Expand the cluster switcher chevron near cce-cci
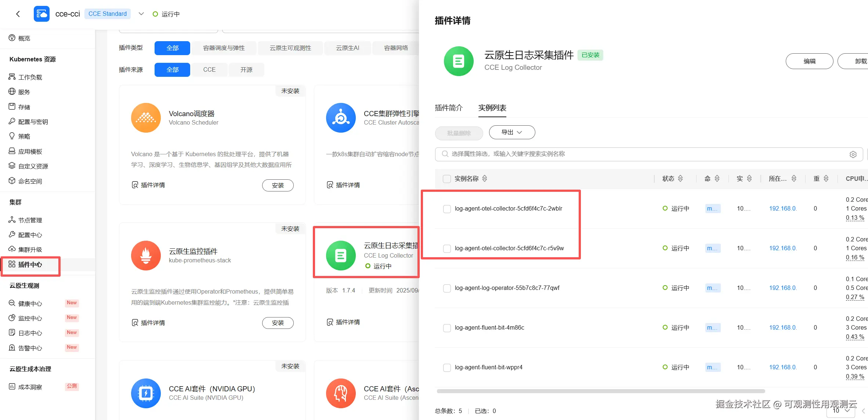The height and width of the screenshot is (420, 868). click(x=141, y=14)
